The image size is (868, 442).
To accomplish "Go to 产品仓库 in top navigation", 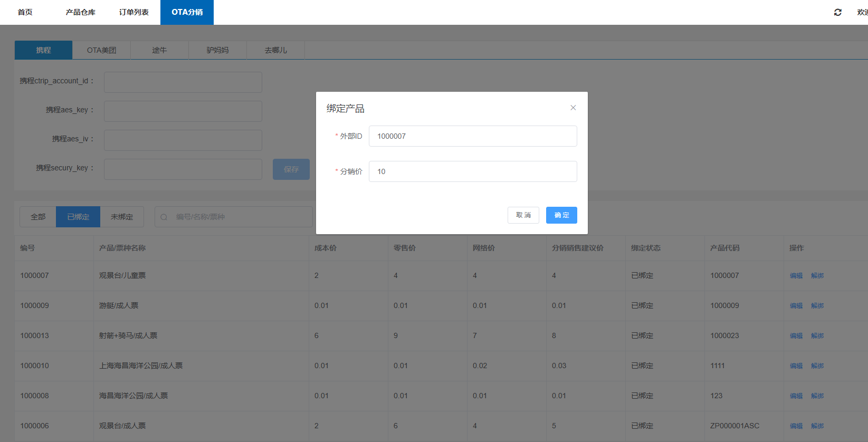I will 80,12.
